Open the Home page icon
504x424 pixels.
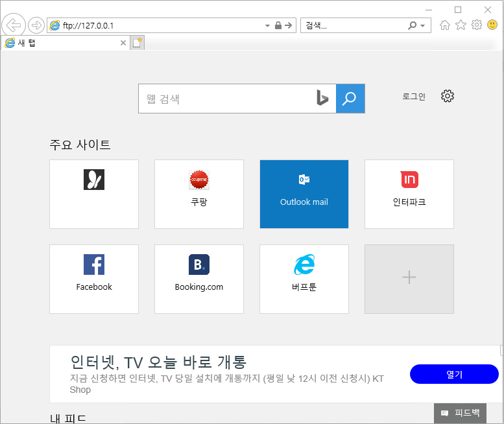coord(445,25)
